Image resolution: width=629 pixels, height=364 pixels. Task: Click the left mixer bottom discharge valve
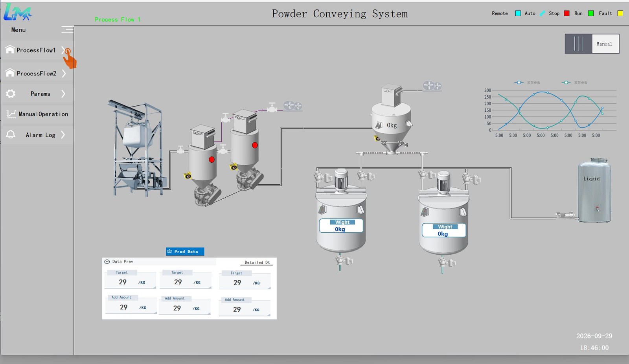pyautogui.click(x=343, y=261)
